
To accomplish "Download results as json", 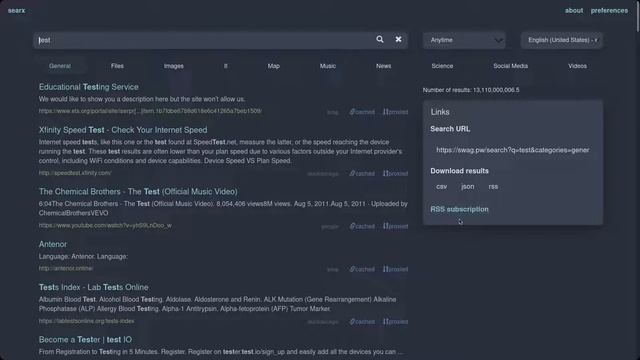I will point(468,187).
